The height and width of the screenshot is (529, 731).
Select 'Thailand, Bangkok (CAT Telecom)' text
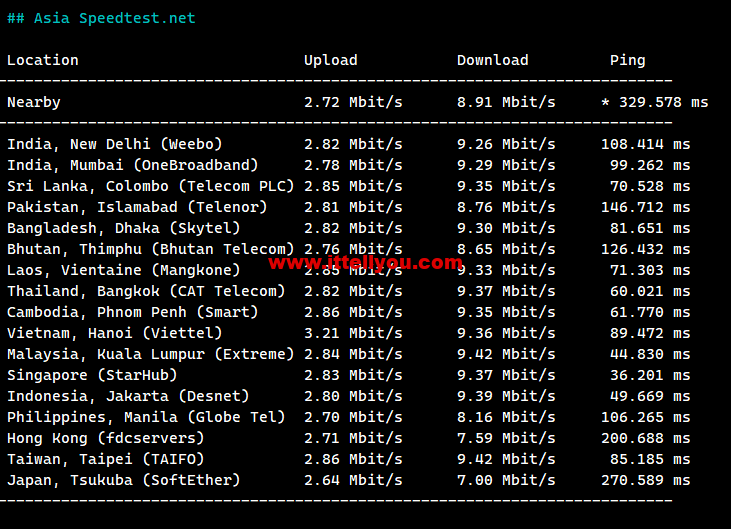click(x=146, y=291)
